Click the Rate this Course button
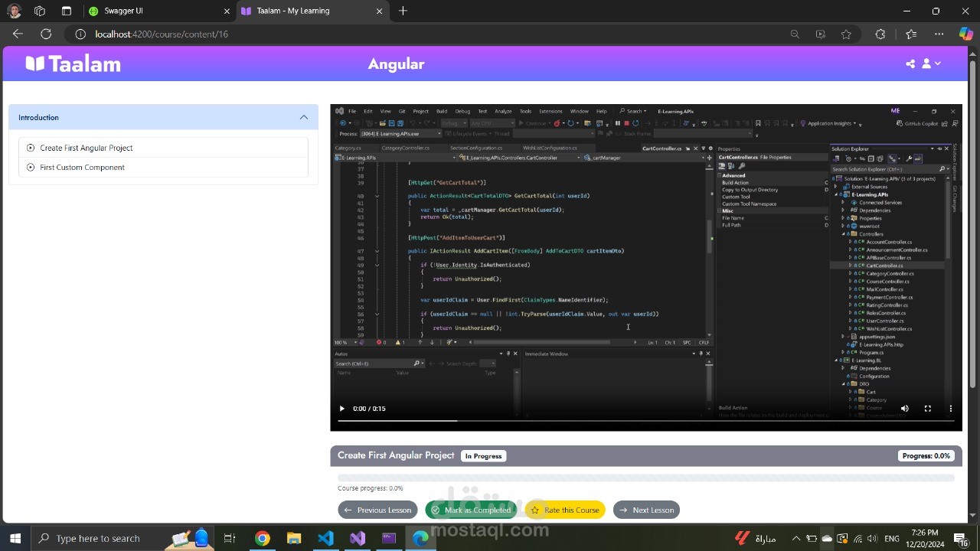This screenshot has width=980, height=551. point(565,510)
